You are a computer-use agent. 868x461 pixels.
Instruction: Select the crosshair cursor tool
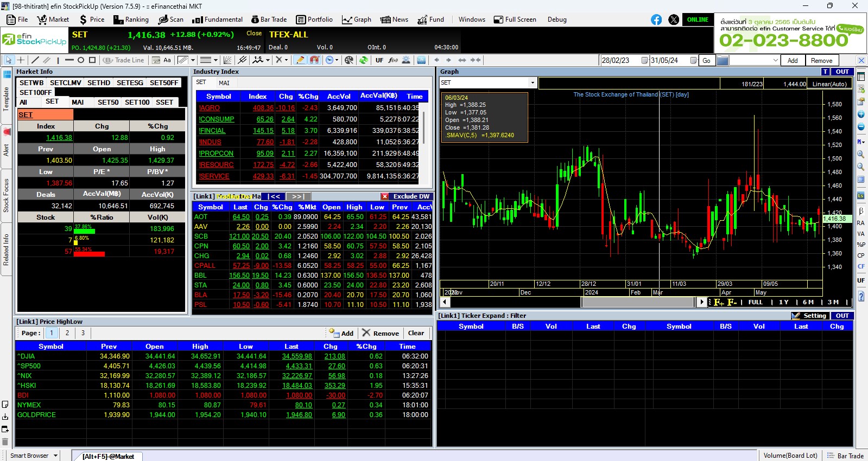point(21,60)
